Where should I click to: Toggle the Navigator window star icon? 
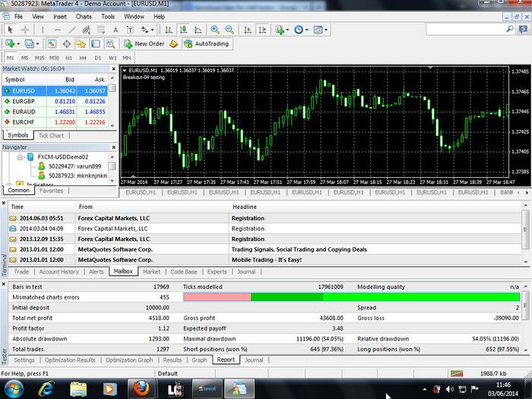pyautogui.click(x=81, y=44)
